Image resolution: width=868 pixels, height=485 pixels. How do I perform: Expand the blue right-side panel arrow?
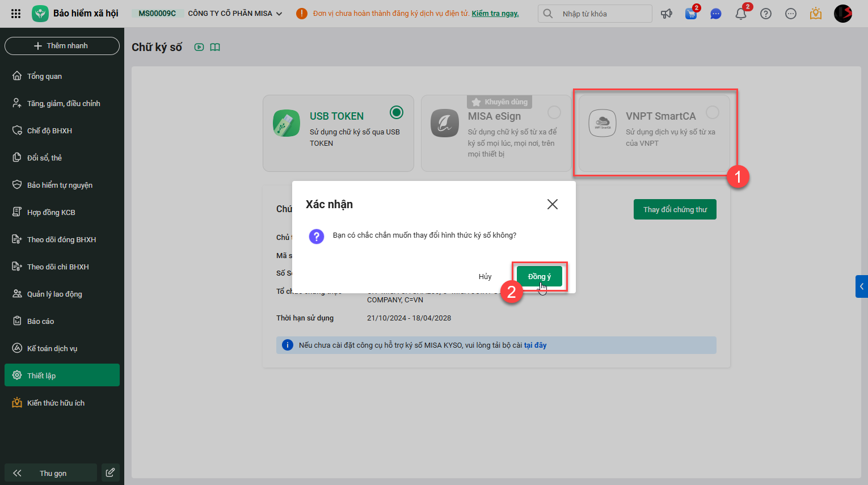pos(862,286)
